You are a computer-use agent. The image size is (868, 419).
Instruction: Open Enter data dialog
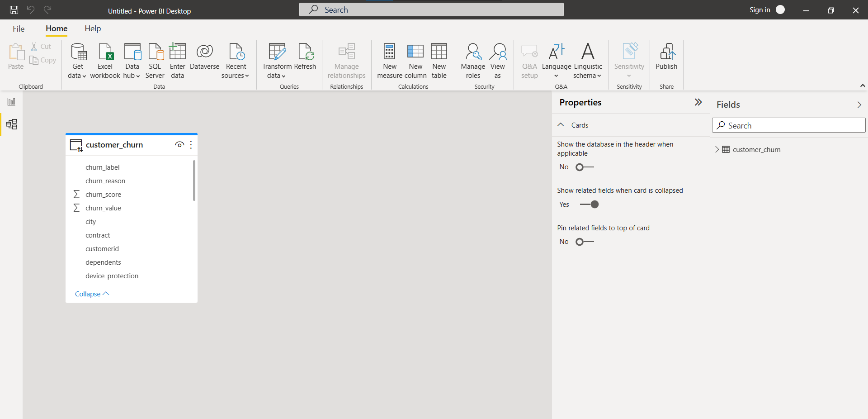click(177, 61)
